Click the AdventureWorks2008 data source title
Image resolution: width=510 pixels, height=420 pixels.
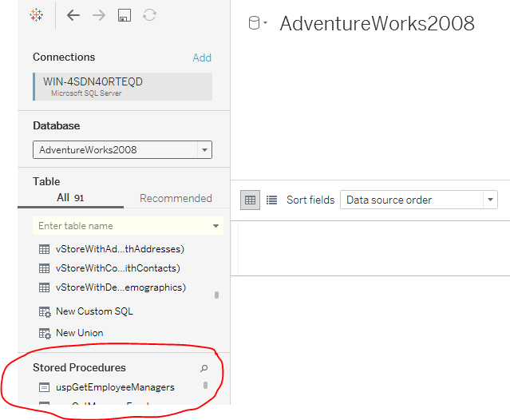pos(377,23)
